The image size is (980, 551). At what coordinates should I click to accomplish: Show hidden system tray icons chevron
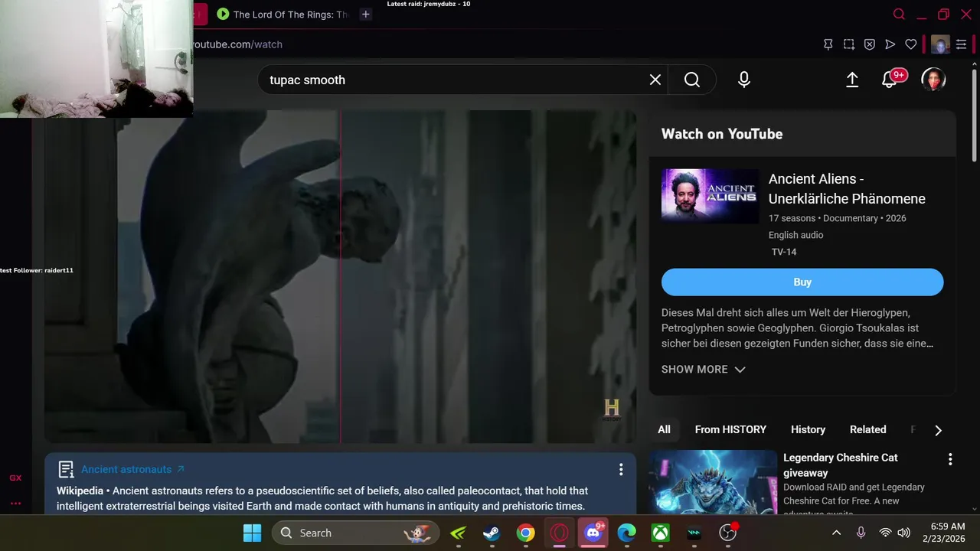[837, 533]
